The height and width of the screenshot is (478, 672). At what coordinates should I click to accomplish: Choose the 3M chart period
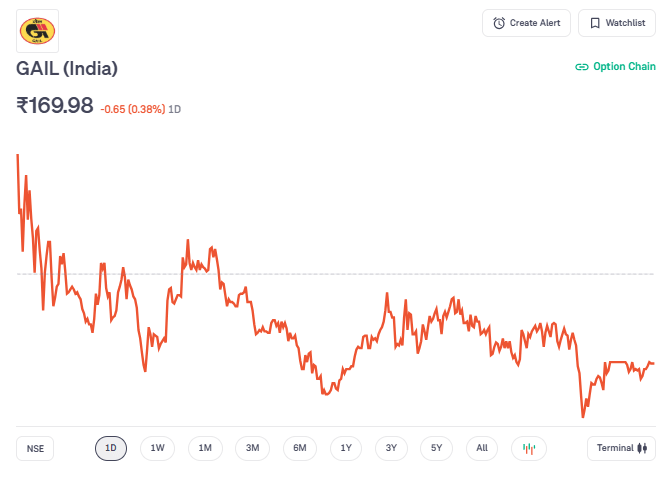click(x=252, y=448)
